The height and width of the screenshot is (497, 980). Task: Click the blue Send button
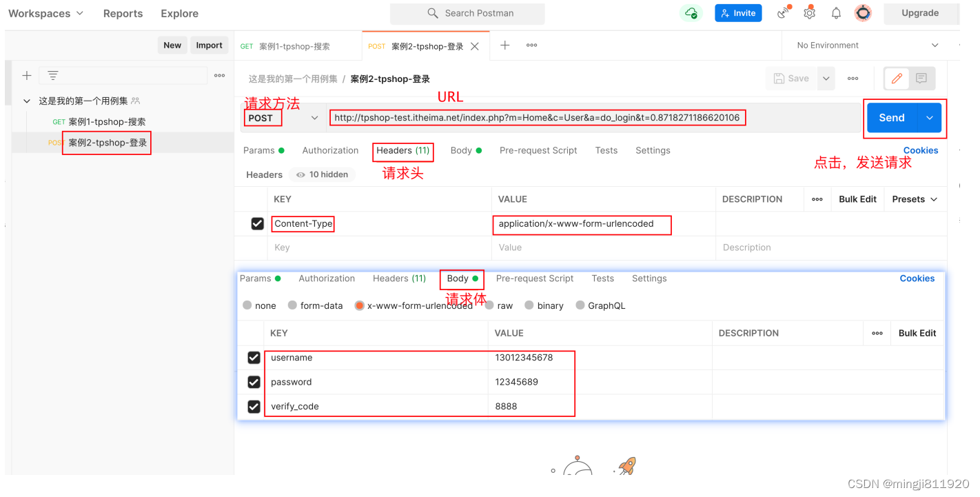pos(892,118)
